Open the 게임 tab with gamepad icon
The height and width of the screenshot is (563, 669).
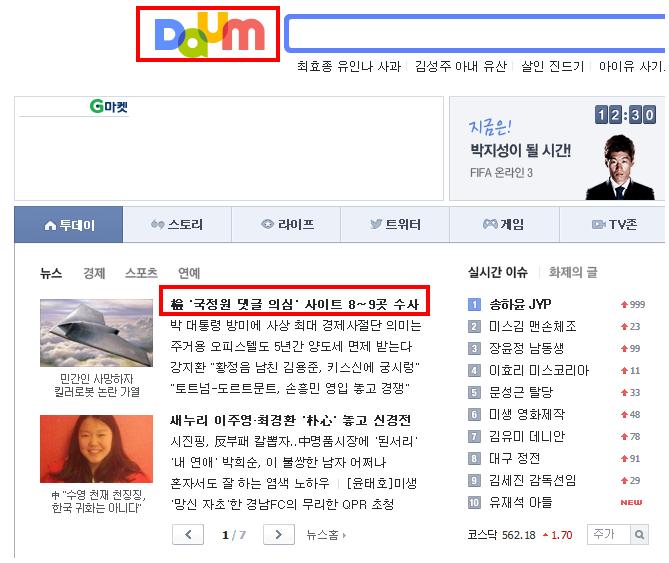(x=504, y=224)
